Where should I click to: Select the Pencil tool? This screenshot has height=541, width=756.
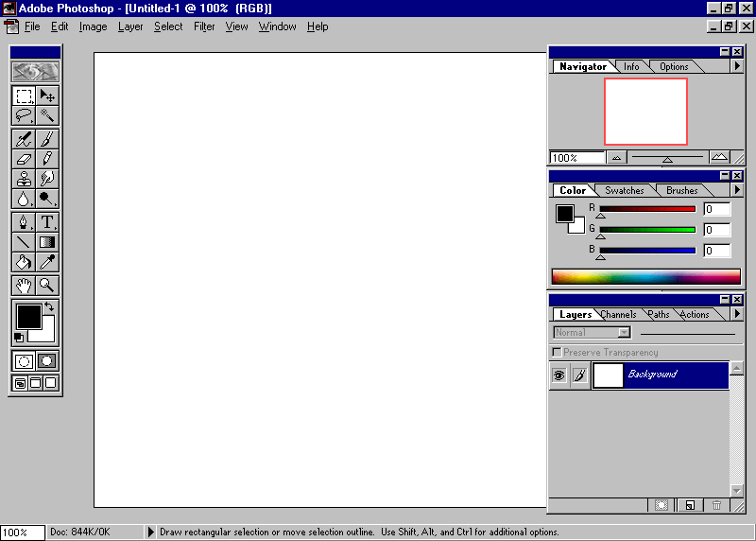(47, 159)
